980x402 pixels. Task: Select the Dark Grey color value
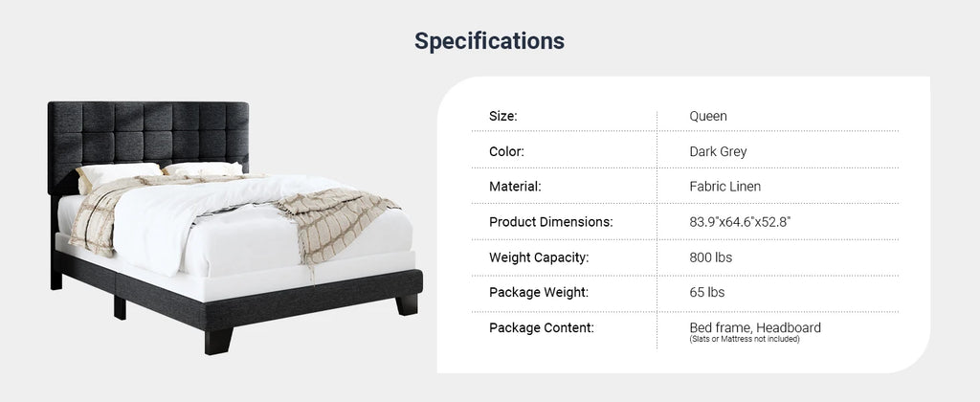718,152
